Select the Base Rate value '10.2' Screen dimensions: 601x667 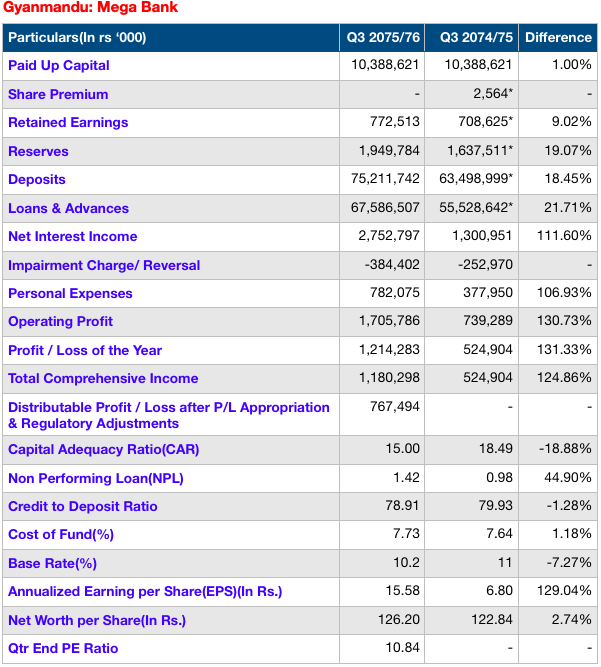click(406, 563)
